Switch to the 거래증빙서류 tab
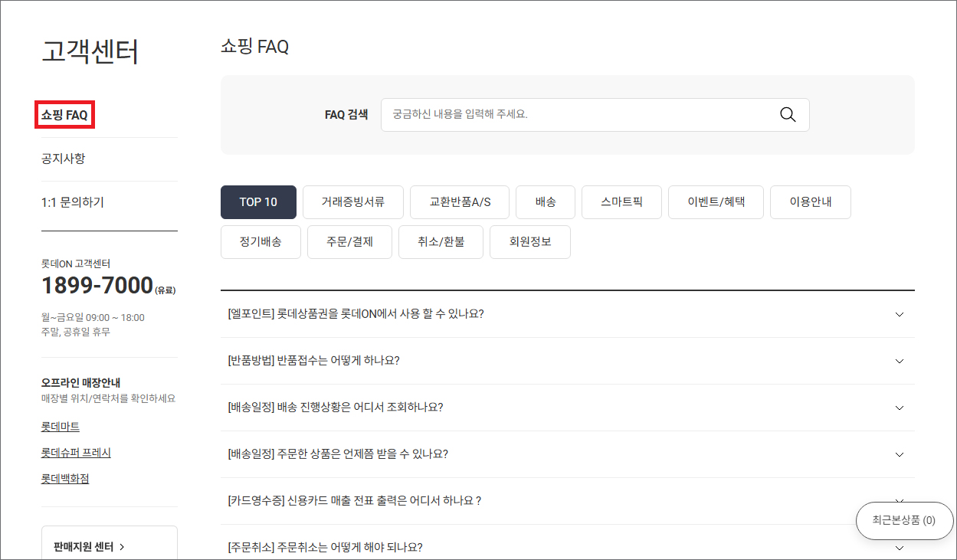The image size is (957, 560). point(353,202)
